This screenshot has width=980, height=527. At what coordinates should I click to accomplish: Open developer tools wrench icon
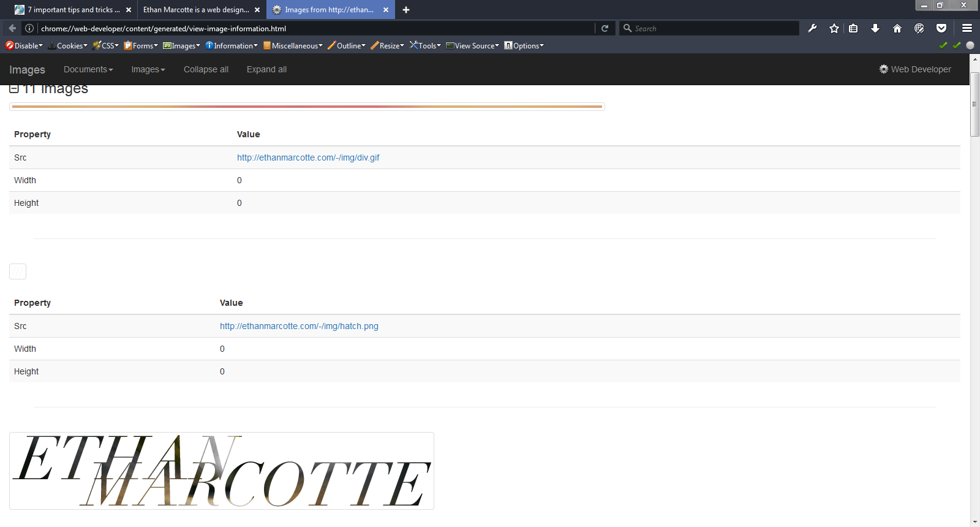812,28
